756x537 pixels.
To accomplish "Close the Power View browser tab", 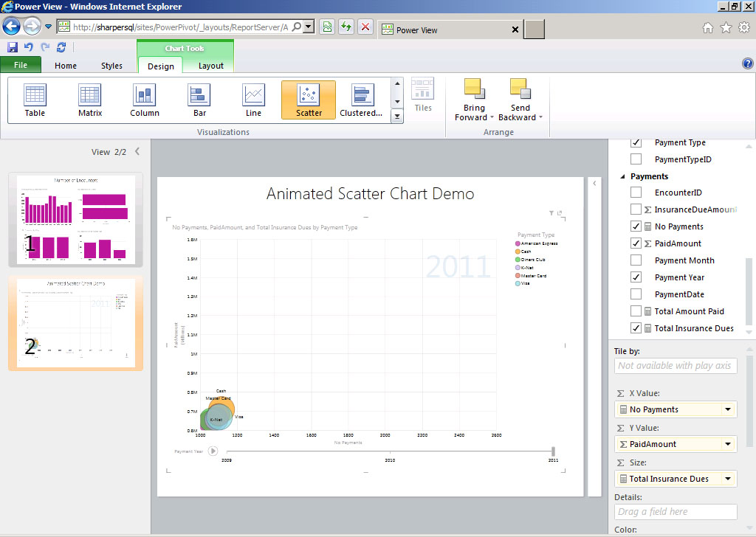I will pos(515,30).
